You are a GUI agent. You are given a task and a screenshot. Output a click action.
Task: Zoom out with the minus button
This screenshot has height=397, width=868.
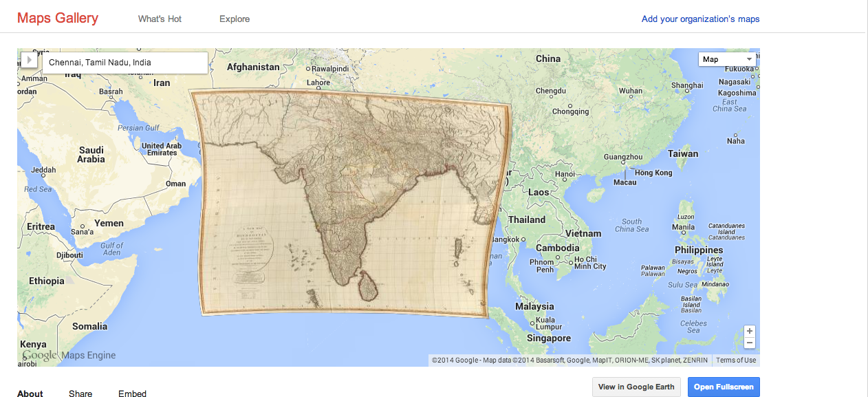click(x=750, y=343)
